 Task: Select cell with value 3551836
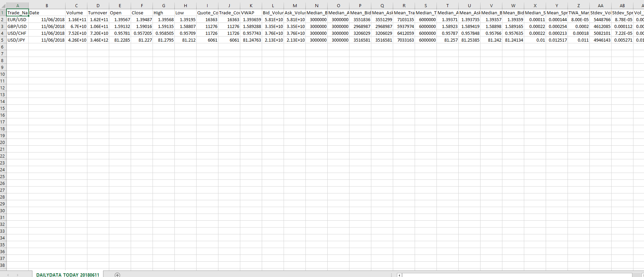click(x=360, y=19)
